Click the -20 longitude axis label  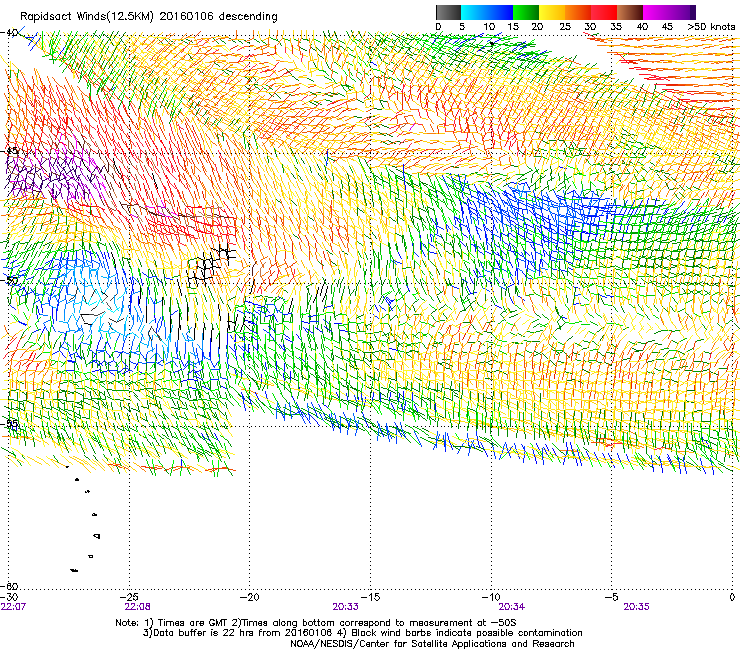(x=250, y=598)
